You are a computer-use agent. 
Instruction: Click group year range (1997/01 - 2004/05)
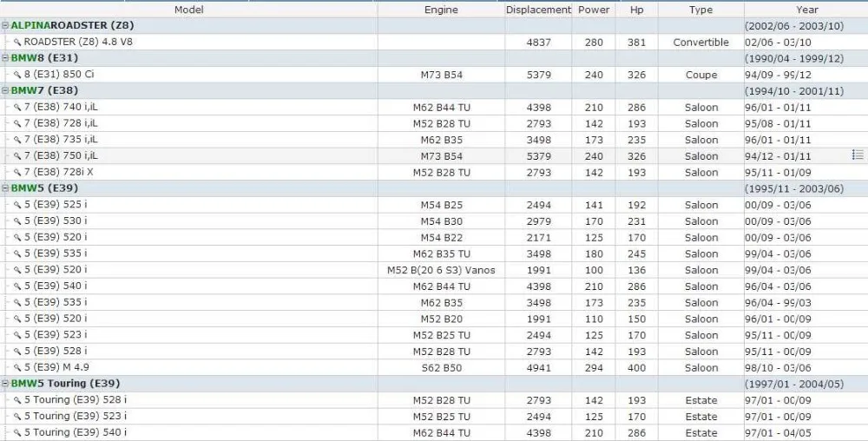coord(794,384)
